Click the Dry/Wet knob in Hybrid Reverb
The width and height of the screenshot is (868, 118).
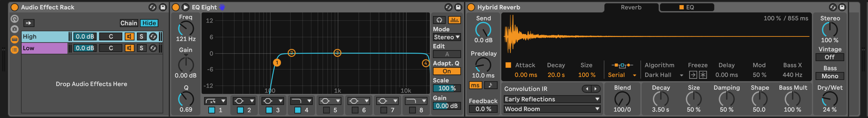tap(829, 99)
